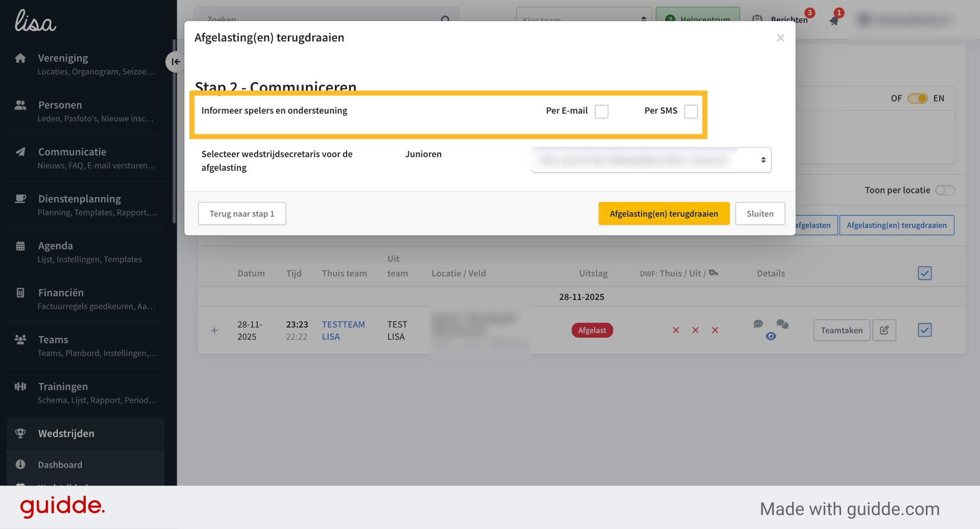Open the Helpcentrum button

(x=697, y=14)
